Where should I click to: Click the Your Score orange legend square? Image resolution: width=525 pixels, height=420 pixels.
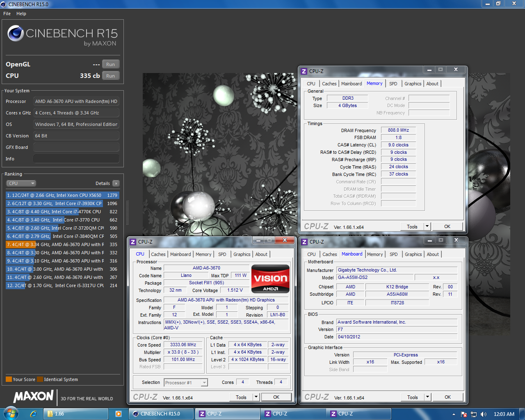pos(9,379)
